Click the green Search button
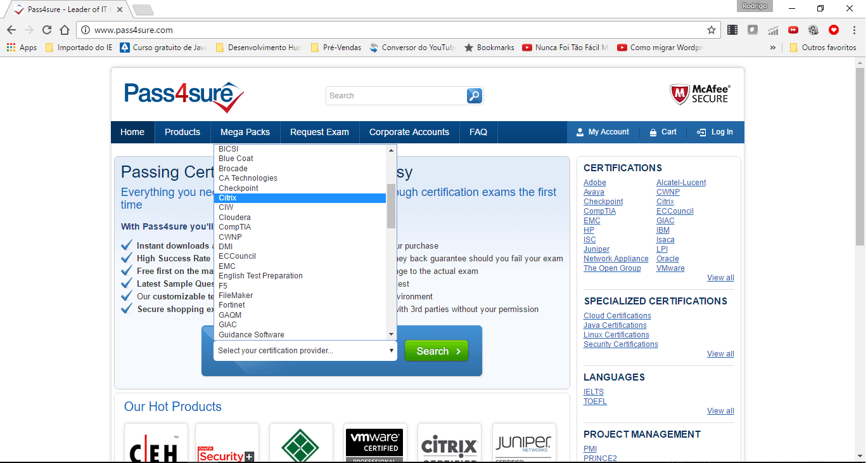Image resolution: width=868 pixels, height=463 pixels. coord(437,351)
